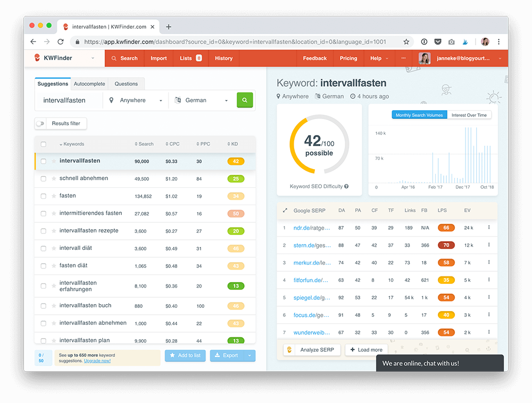Open Chrome's three-dot menu

[x=499, y=41]
